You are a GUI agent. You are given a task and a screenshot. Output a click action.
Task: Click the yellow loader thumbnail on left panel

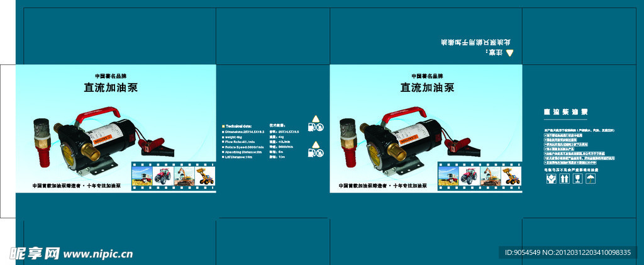(205, 176)
